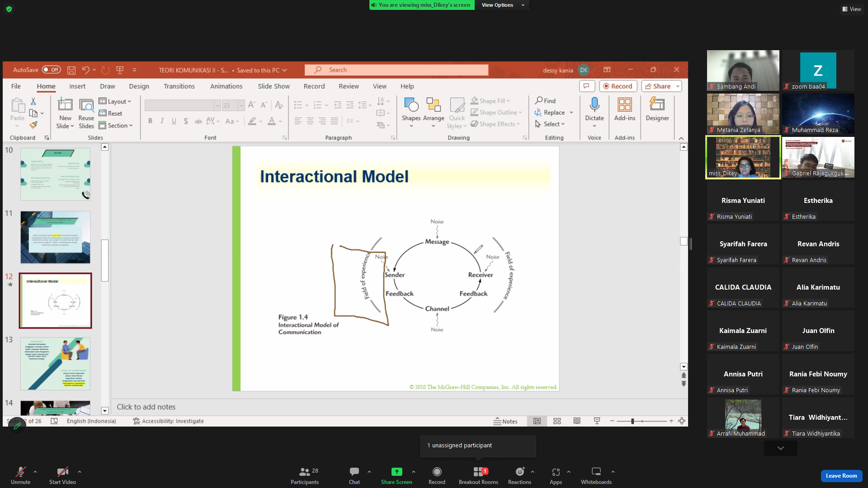Click the New Slide icon
868x488 pixels.
coord(65,105)
